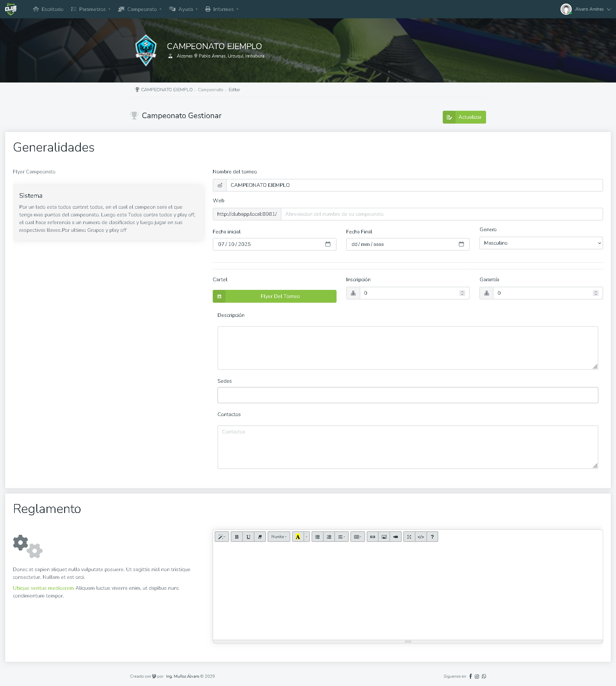616x686 pixels.
Task: Click the Campeonato breadcrumb link
Action: pyautogui.click(x=210, y=90)
